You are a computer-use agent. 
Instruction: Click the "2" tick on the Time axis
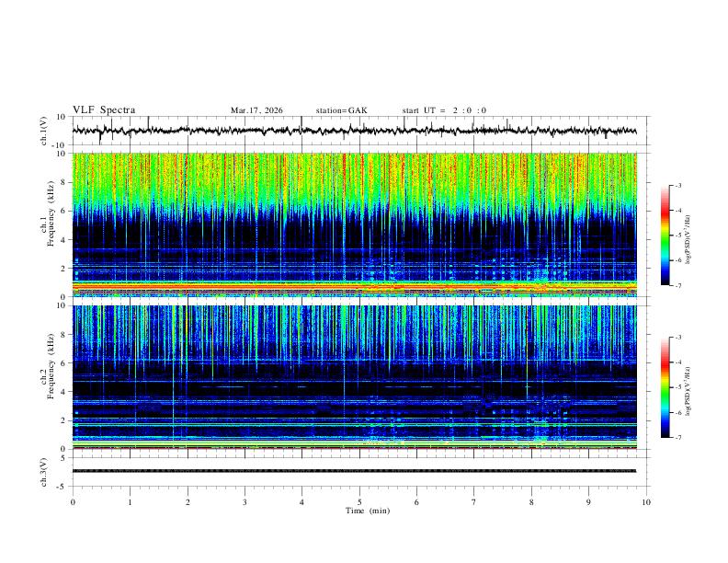(188, 502)
